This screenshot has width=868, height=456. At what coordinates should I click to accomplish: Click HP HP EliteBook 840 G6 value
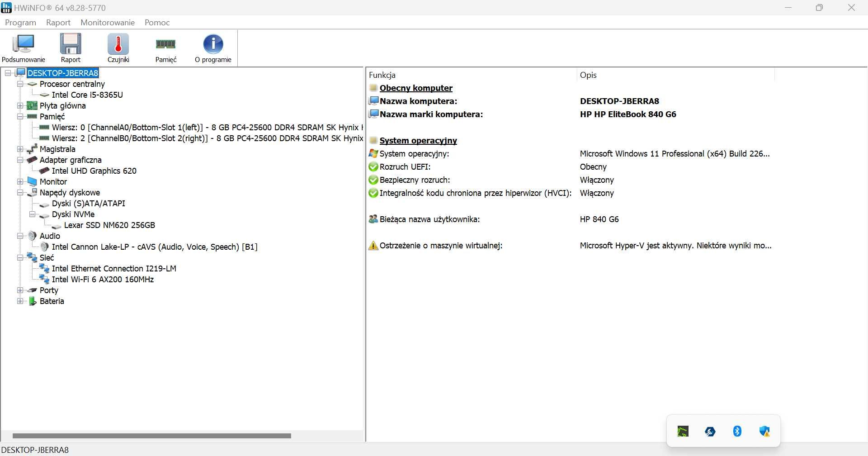(628, 114)
